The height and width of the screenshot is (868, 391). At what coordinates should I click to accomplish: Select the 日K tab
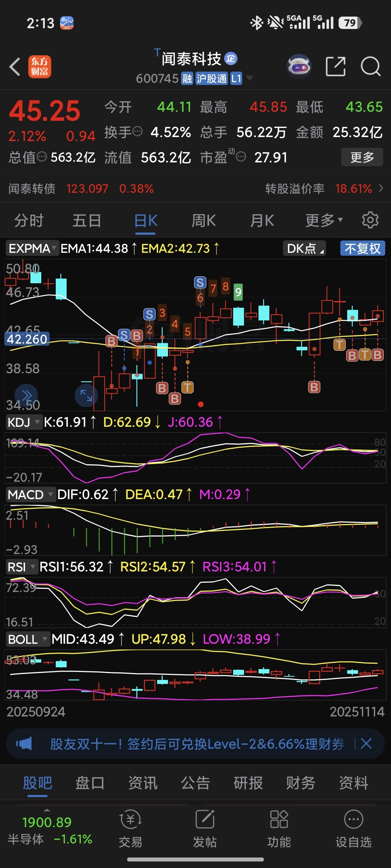click(x=146, y=220)
